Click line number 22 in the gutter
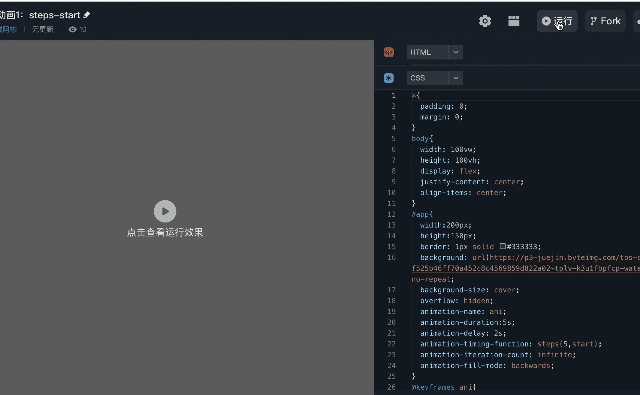Viewport: 640px width, 395px height. coord(391,344)
